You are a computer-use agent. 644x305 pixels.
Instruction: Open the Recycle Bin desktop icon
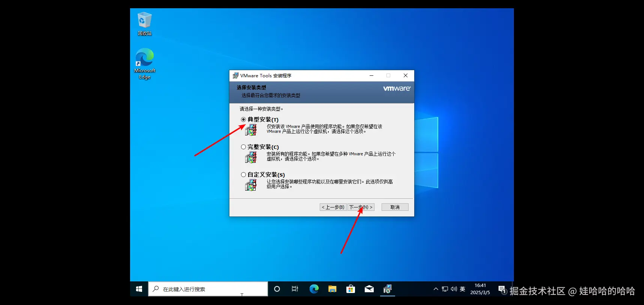[x=145, y=24]
